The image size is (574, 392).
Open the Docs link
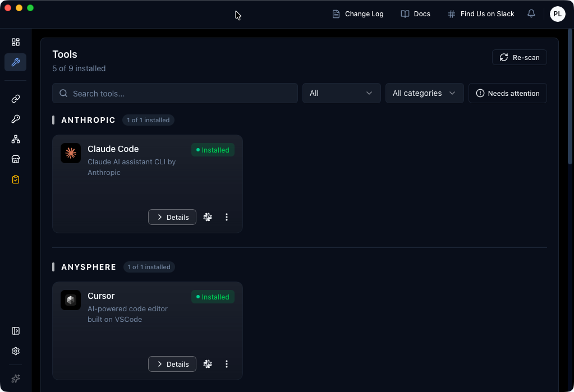(x=416, y=14)
